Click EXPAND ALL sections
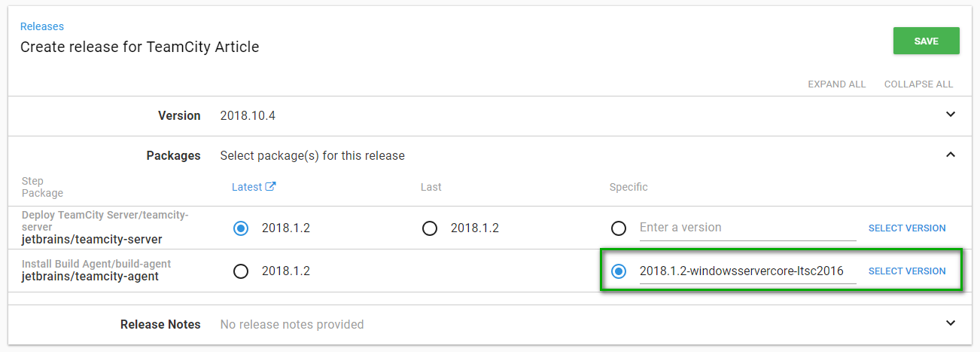 836,84
